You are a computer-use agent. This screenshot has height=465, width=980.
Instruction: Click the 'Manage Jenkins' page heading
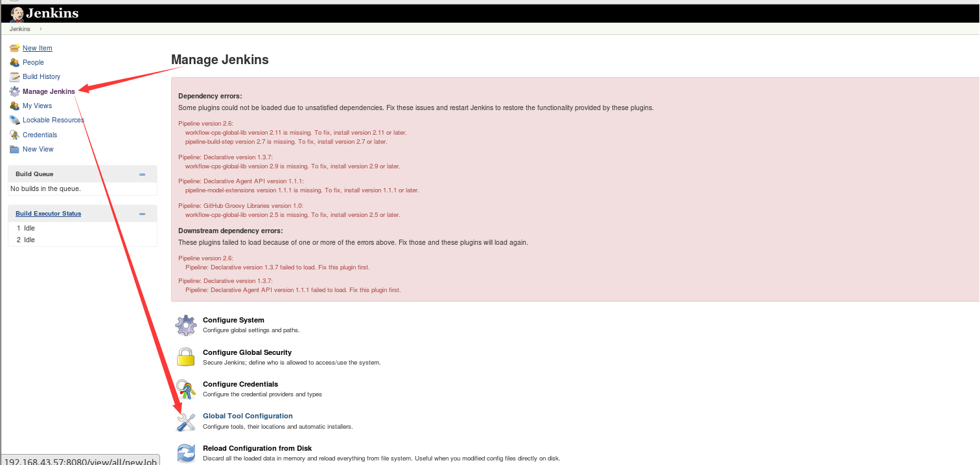220,60
